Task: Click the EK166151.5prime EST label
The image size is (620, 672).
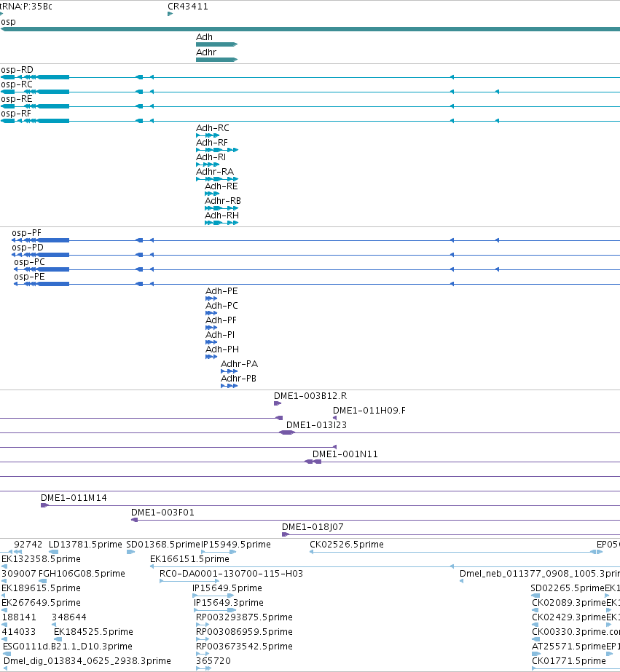Action: point(189,559)
